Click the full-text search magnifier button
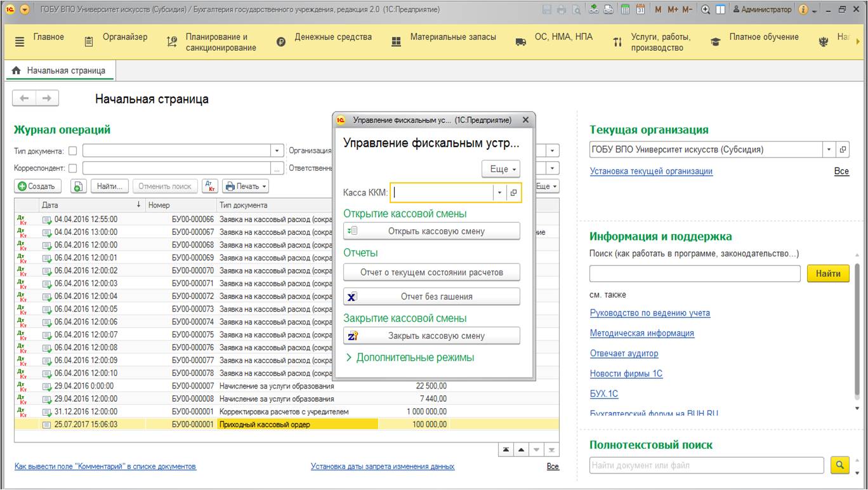The height and width of the screenshot is (490, 868). pos(840,465)
